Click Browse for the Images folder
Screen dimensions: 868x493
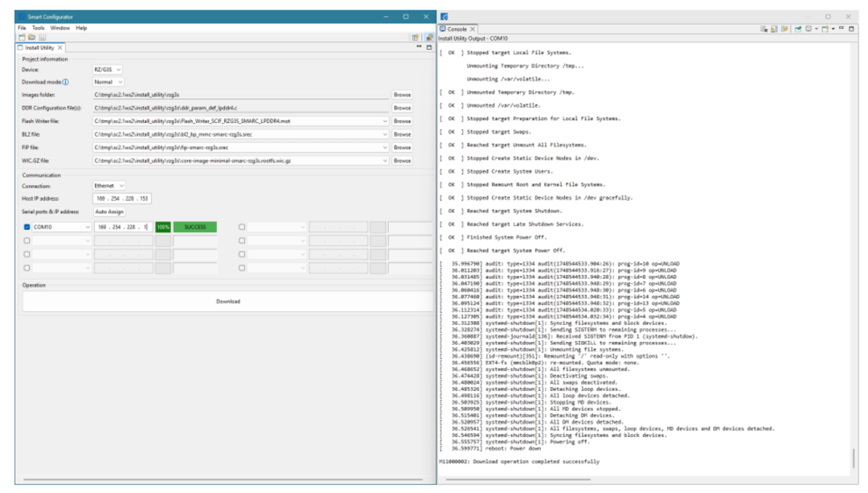403,95
